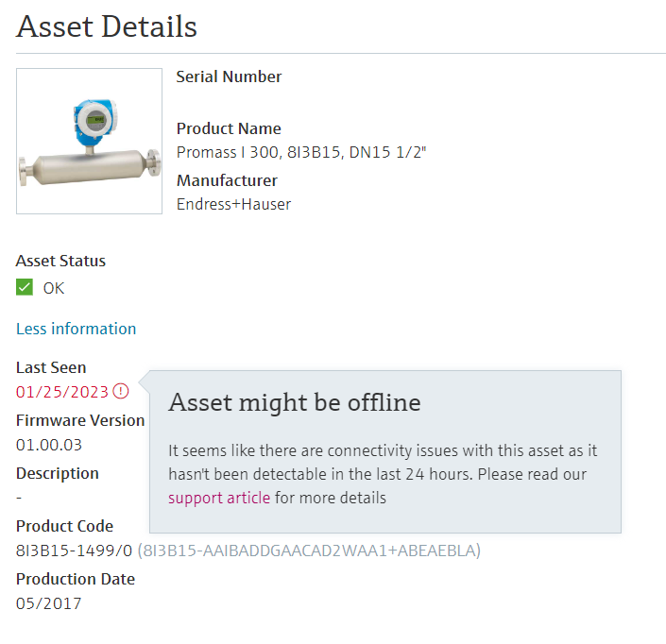Click the red 01/25/2023 last seen date
This screenshot has height=644, width=666.
pyautogui.click(x=62, y=391)
